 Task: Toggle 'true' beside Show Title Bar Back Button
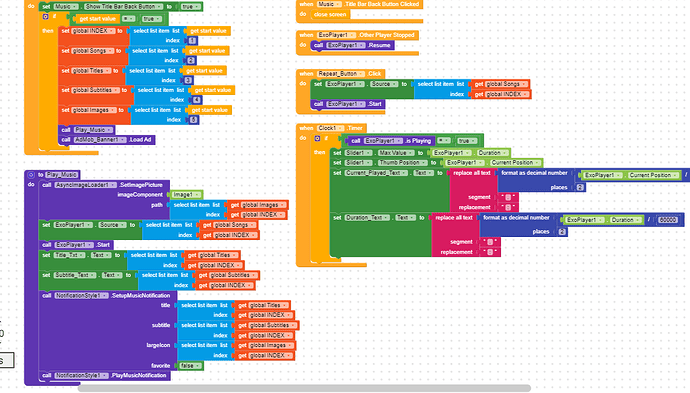tap(191, 7)
